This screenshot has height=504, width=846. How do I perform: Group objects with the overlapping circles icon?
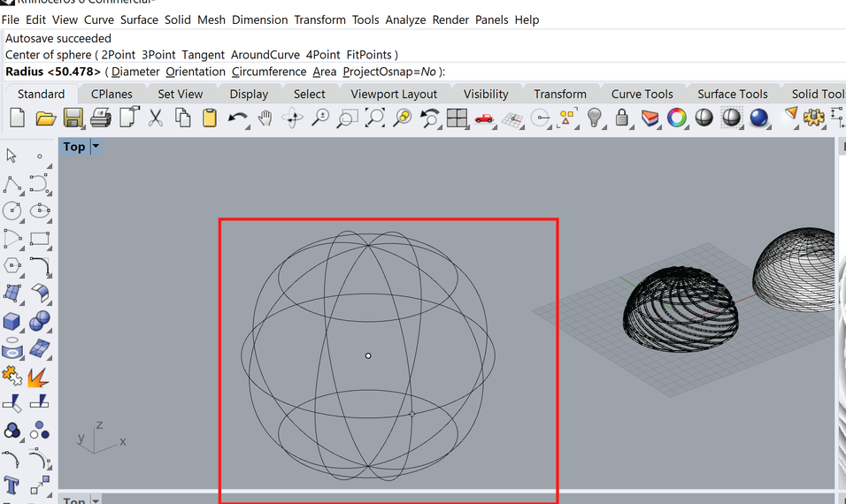(12, 431)
